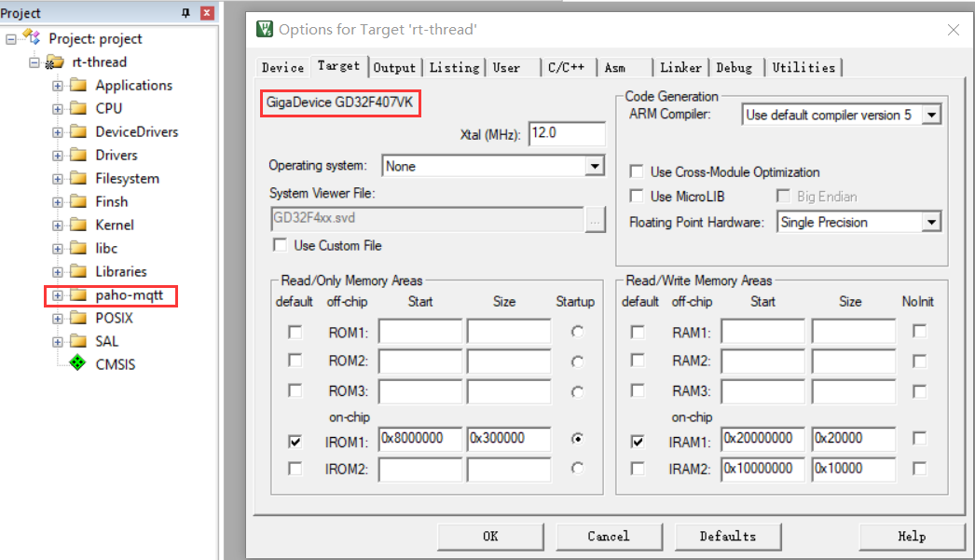Select the CMSIS tree item label
975x560 pixels.
tap(115, 364)
